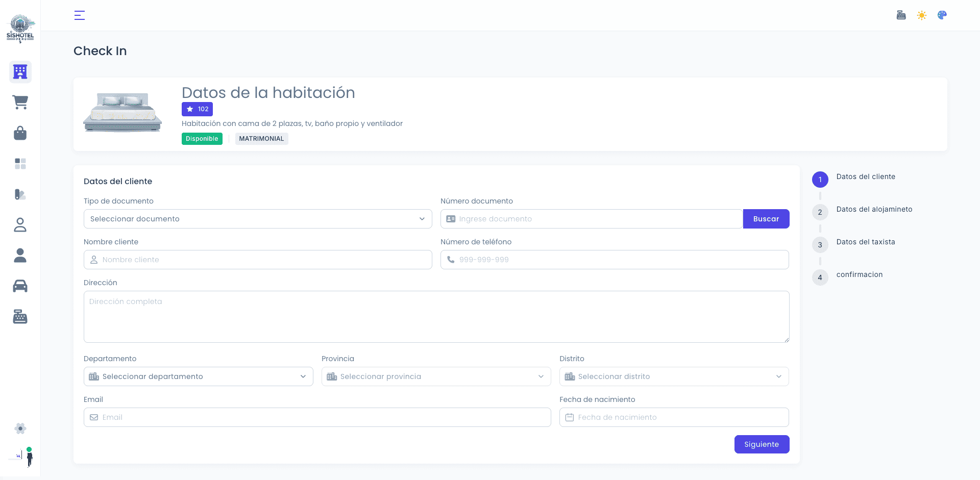This screenshot has height=480, width=980.
Task: Open cash register icon in top bar
Action: pyautogui.click(x=901, y=15)
